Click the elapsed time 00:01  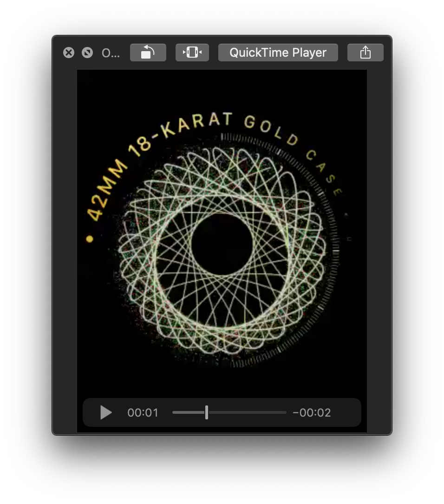[x=143, y=413]
